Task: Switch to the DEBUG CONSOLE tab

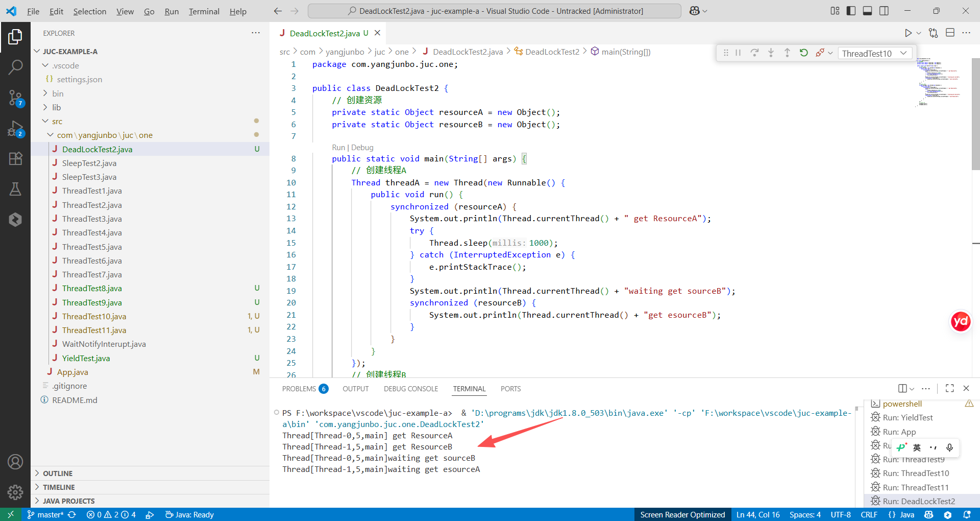Action: point(411,389)
